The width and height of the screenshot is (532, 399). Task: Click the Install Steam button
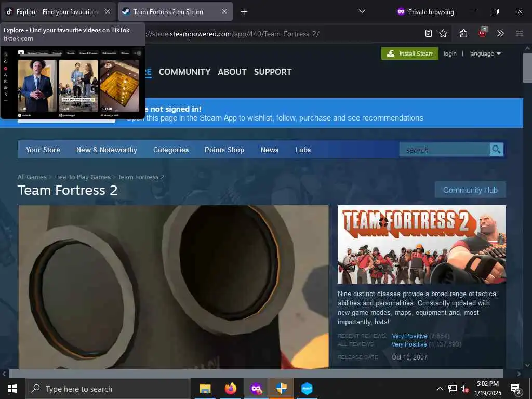point(410,54)
